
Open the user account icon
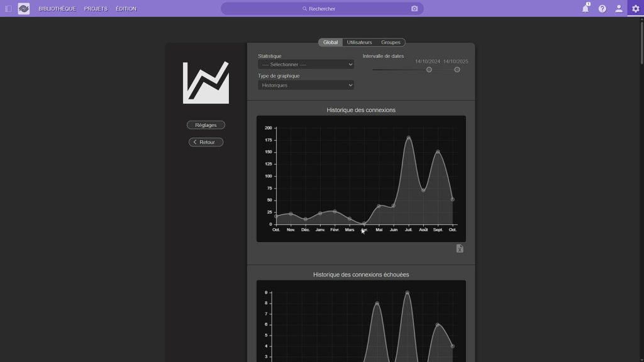pos(619,9)
